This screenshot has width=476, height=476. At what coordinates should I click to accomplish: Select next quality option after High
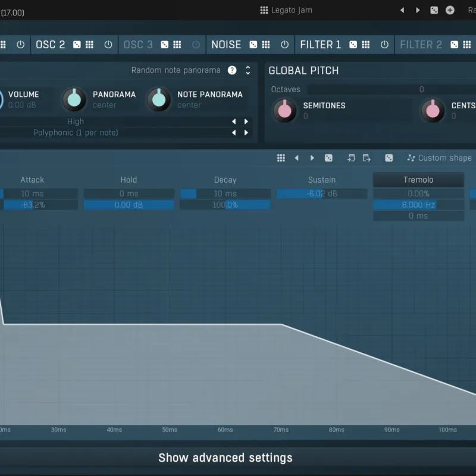pyautogui.click(x=246, y=121)
